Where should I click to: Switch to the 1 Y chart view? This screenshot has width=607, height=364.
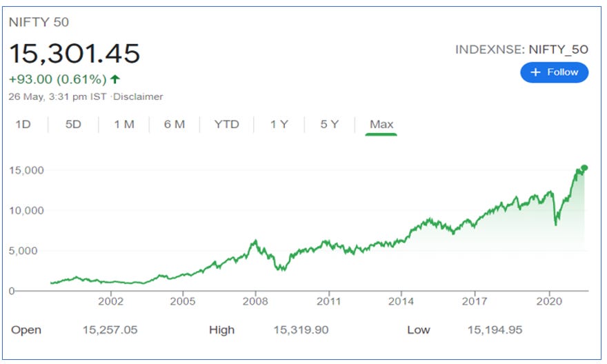click(279, 124)
